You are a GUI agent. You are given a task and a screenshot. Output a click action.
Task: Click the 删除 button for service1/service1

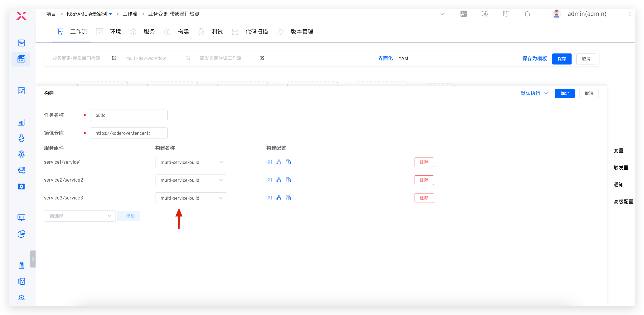[424, 162]
